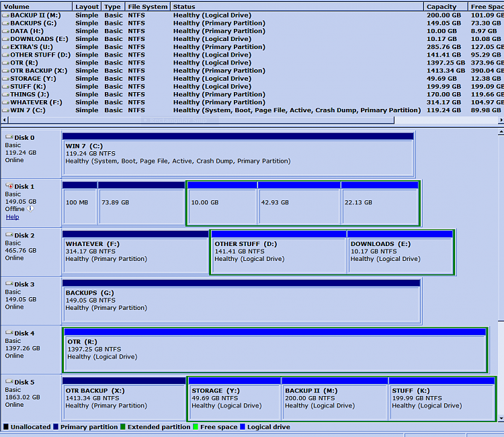Click the right arrow of horizontal scrollbar
Screen dimensions: 504x437
click(501, 120)
